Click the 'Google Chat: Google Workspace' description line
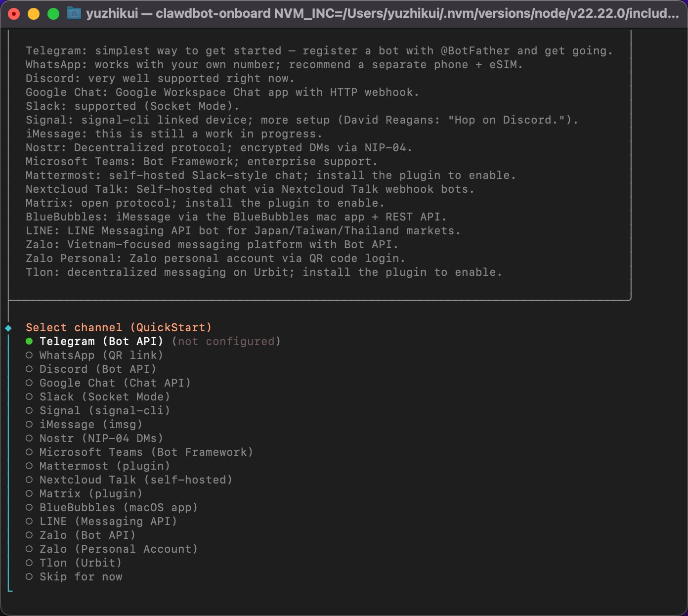The width and height of the screenshot is (688, 616). pos(222,92)
